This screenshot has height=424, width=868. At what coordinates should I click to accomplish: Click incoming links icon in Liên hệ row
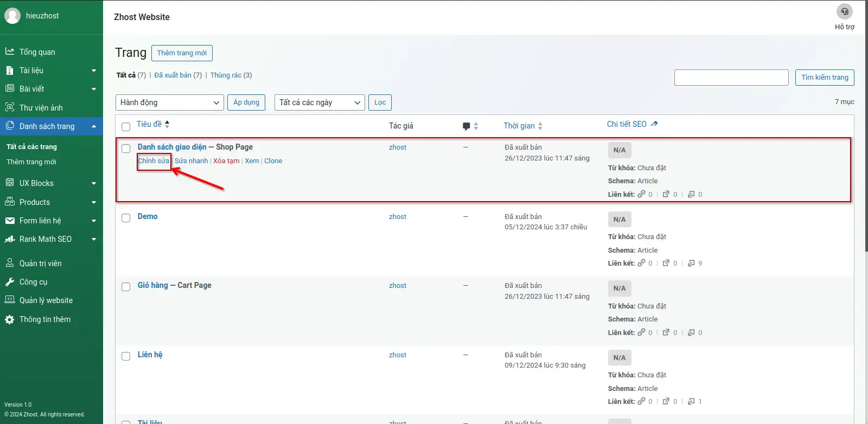(691, 401)
